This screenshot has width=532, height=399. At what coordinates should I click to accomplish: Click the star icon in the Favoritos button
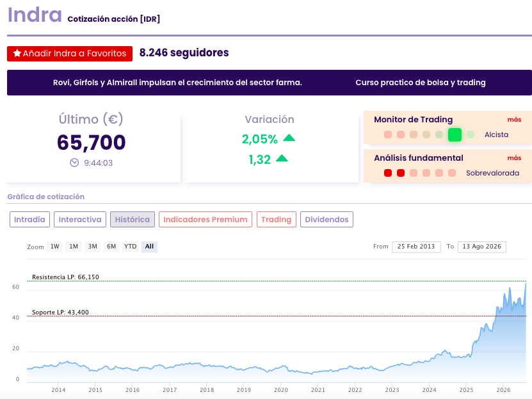[x=17, y=53]
